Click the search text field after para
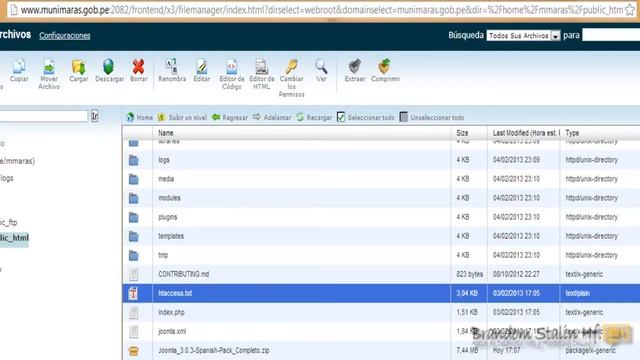Screen dimensions: 640x360 611,36
